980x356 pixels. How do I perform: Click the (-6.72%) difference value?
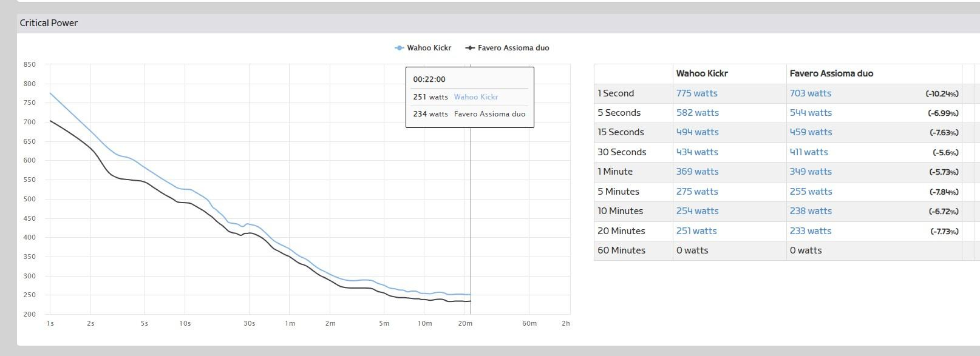click(944, 212)
